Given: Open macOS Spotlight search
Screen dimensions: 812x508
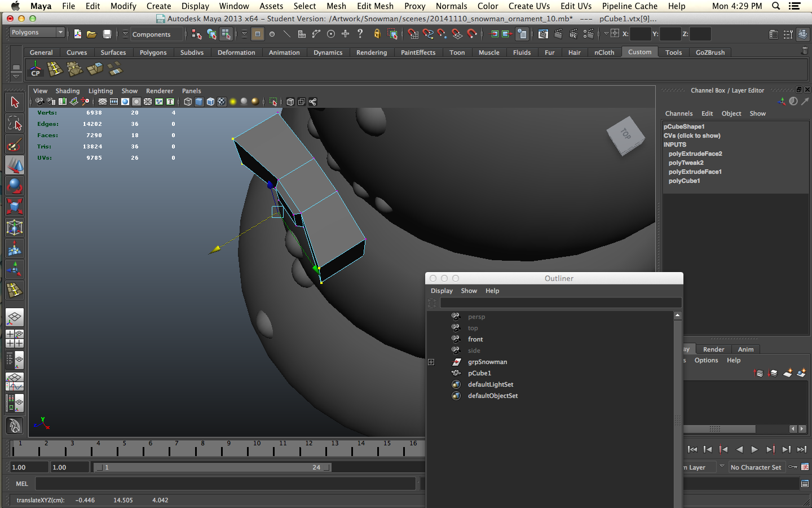Looking at the screenshot, I should tap(776, 6).
